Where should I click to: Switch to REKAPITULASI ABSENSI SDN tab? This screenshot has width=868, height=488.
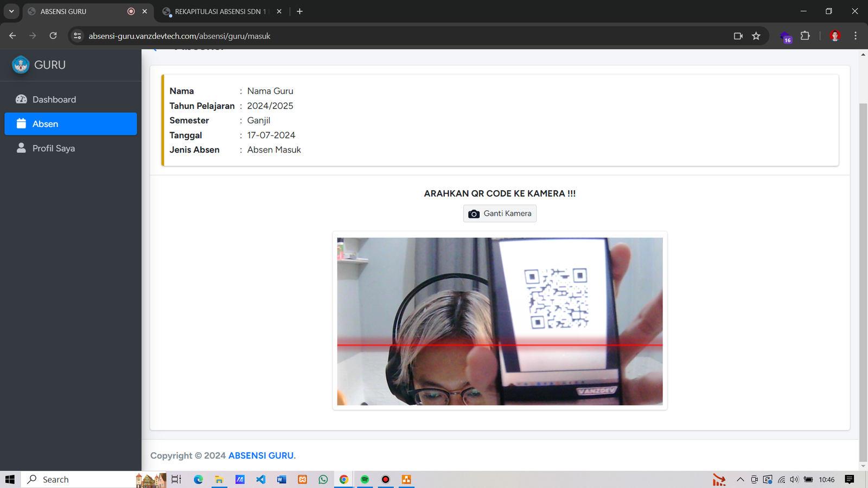[x=220, y=11]
